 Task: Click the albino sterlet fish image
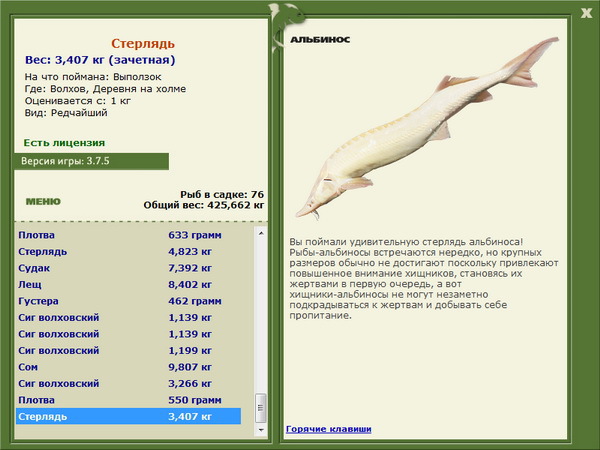point(427,128)
